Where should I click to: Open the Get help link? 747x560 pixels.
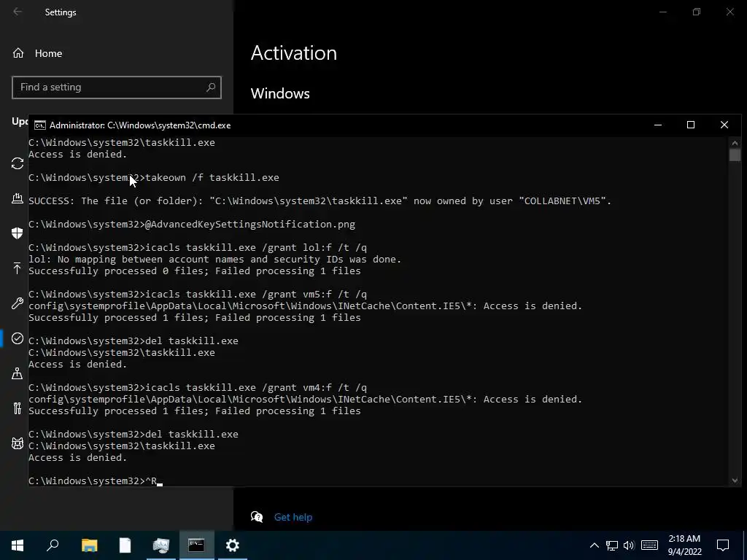click(x=293, y=517)
